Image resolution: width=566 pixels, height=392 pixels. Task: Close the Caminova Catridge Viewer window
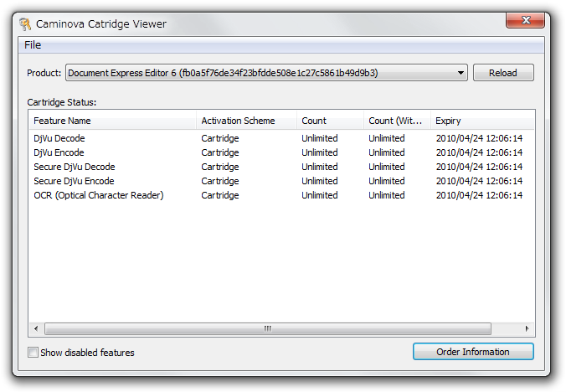click(525, 20)
